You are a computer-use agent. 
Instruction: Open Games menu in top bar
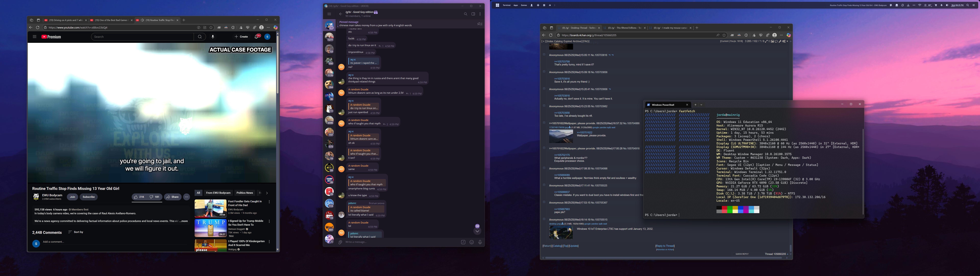click(x=524, y=5)
